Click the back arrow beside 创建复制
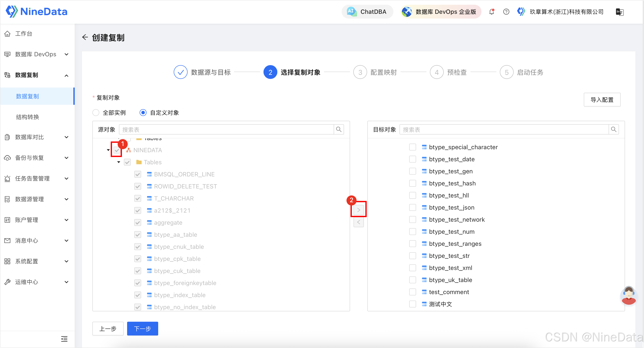The height and width of the screenshot is (348, 644). (x=85, y=38)
